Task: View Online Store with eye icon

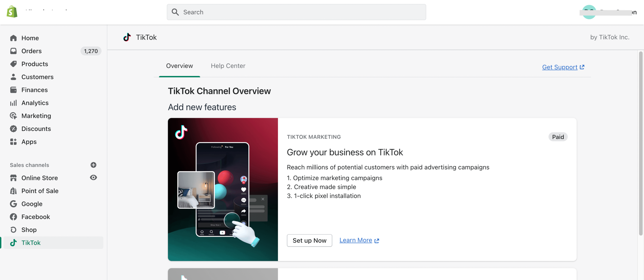Action: click(x=94, y=178)
